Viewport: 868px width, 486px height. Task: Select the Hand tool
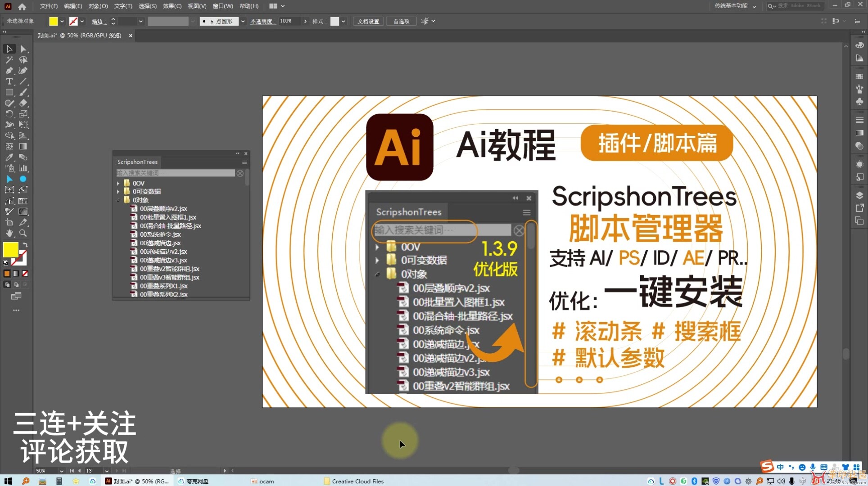9,233
